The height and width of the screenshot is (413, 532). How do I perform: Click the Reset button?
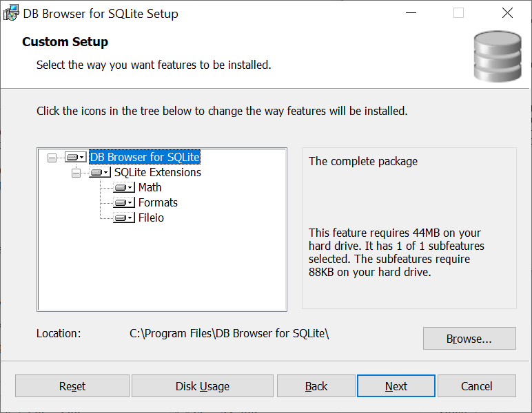[x=72, y=386]
